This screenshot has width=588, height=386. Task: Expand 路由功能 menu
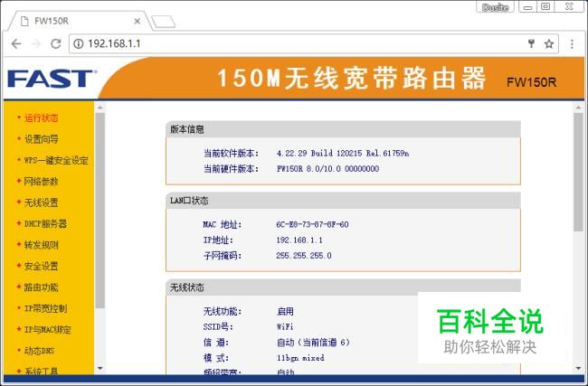point(42,287)
